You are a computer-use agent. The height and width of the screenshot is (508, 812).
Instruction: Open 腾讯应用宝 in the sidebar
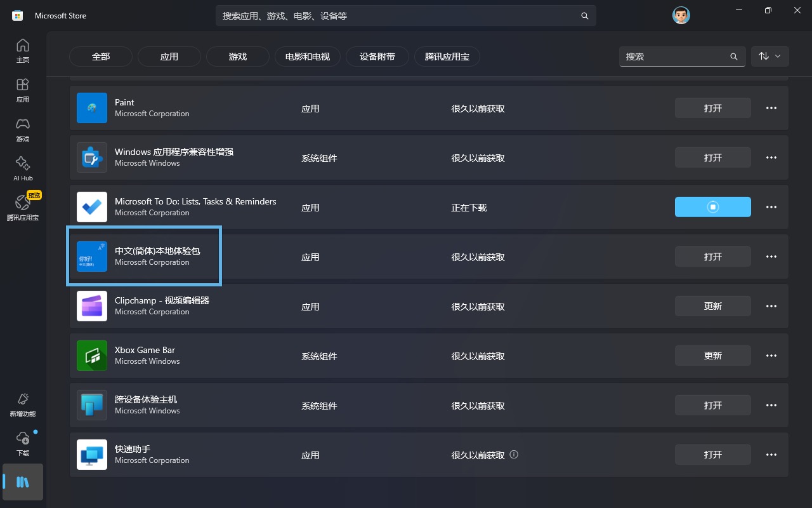23,208
